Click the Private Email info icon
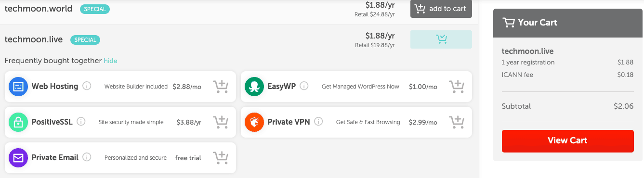644x178 pixels. coord(87,158)
